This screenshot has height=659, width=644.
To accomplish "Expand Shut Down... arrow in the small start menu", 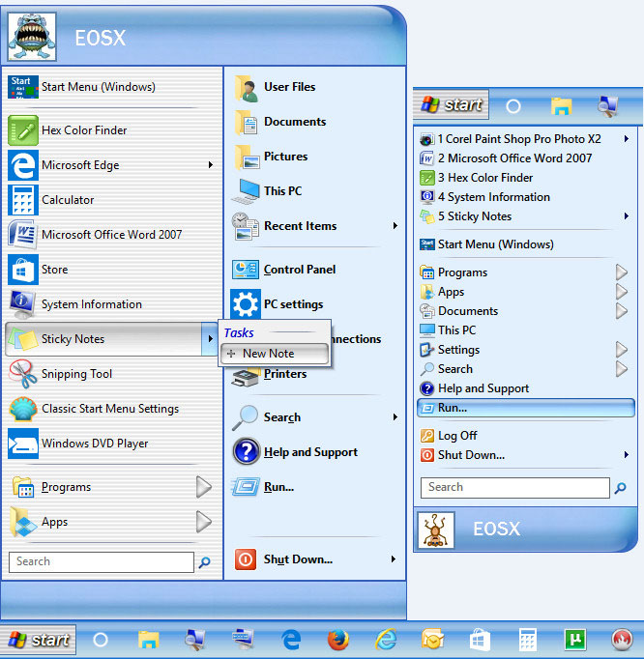I will click(x=627, y=455).
